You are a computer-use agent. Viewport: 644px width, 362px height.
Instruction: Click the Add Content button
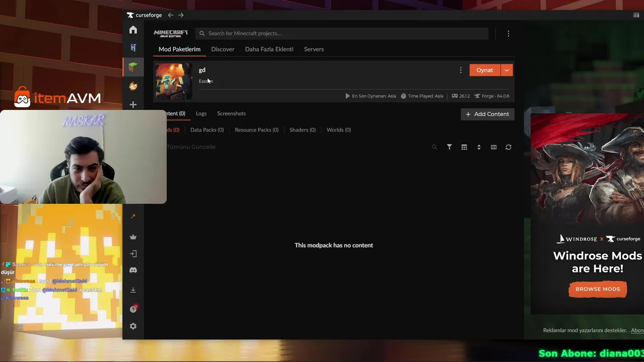point(488,114)
